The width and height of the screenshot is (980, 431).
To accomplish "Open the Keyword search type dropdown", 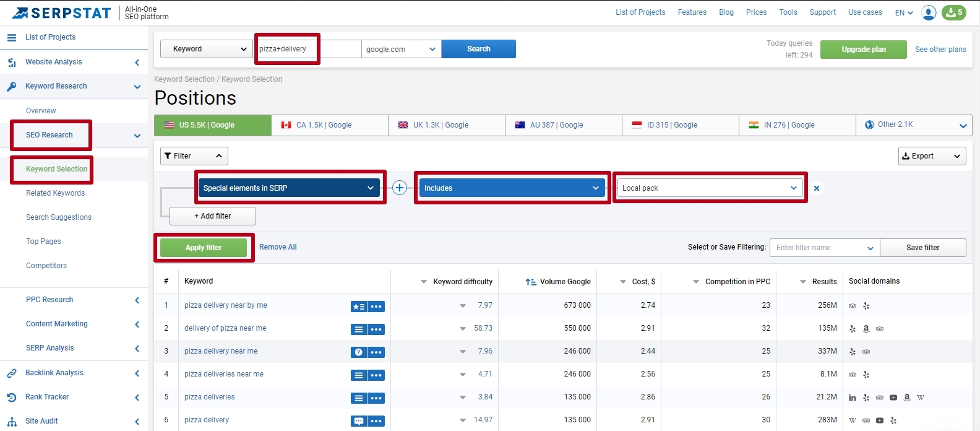I will coord(207,49).
